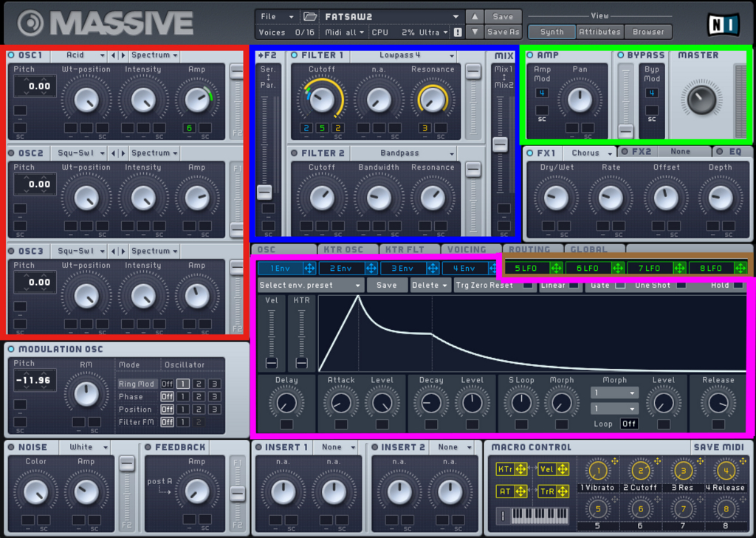The height and width of the screenshot is (538, 756).
Task: Grab the TrR macro crosshair handle
Action: tap(562, 492)
